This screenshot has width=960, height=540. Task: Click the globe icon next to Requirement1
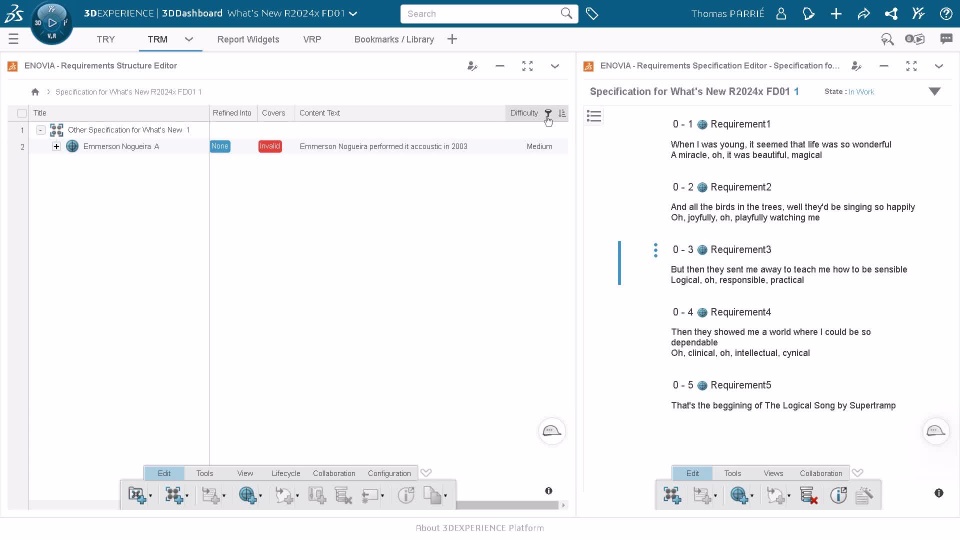pos(702,124)
